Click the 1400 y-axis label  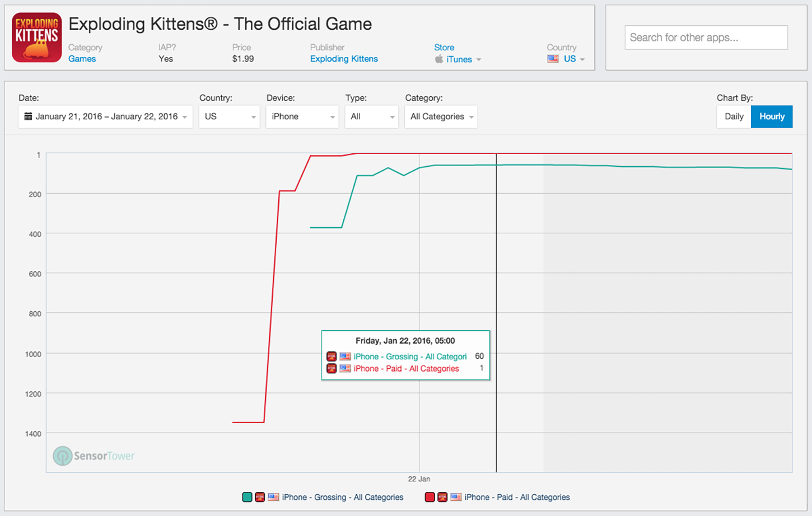point(33,434)
